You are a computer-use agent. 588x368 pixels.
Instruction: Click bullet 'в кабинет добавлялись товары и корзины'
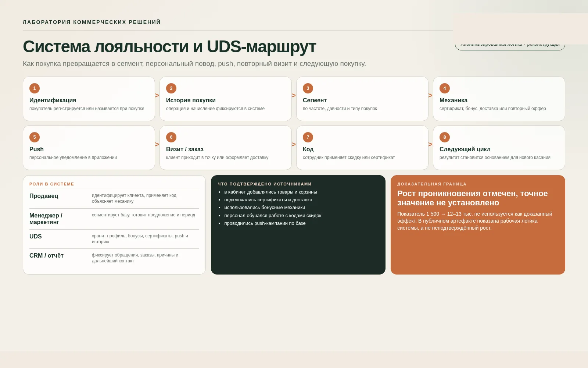click(270, 192)
